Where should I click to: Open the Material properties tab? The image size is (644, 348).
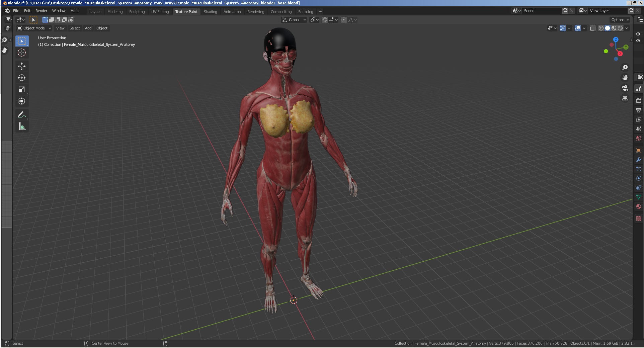tap(639, 206)
